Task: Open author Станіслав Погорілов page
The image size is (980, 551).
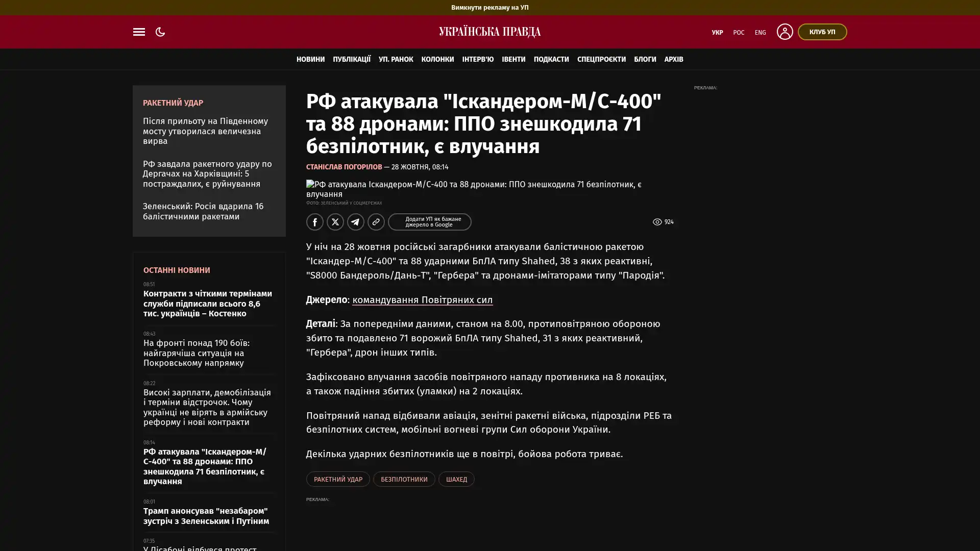Action: tap(344, 167)
